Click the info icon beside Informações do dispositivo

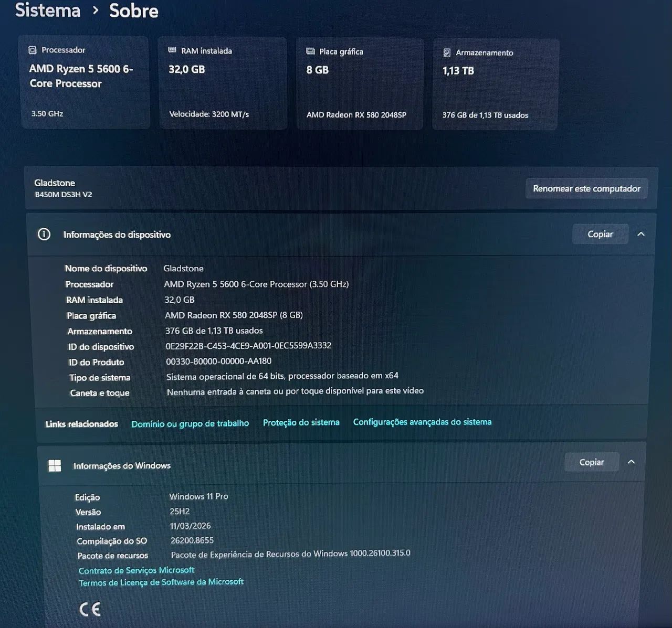tap(44, 234)
